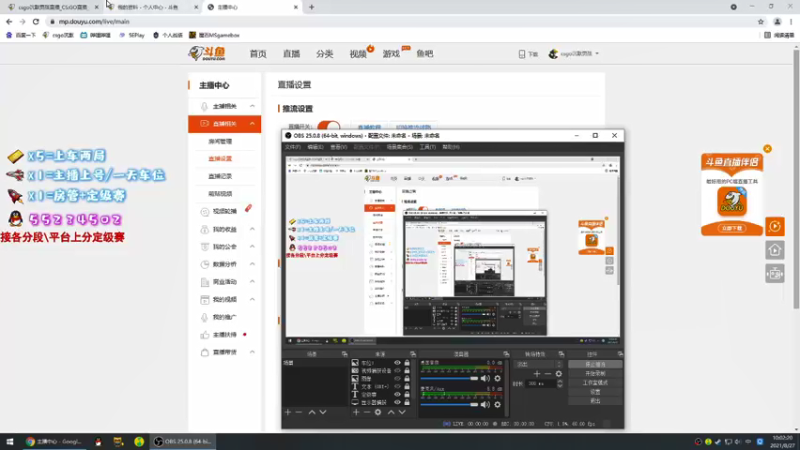The image size is (800, 450).
Task: Toggle visibility of the Text (GDI+) source
Action: coord(397,387)
